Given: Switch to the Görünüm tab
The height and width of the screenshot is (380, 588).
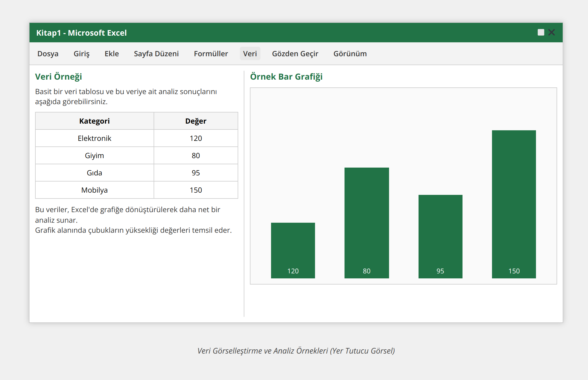Looking at the screenshot, I should (350, 53).
